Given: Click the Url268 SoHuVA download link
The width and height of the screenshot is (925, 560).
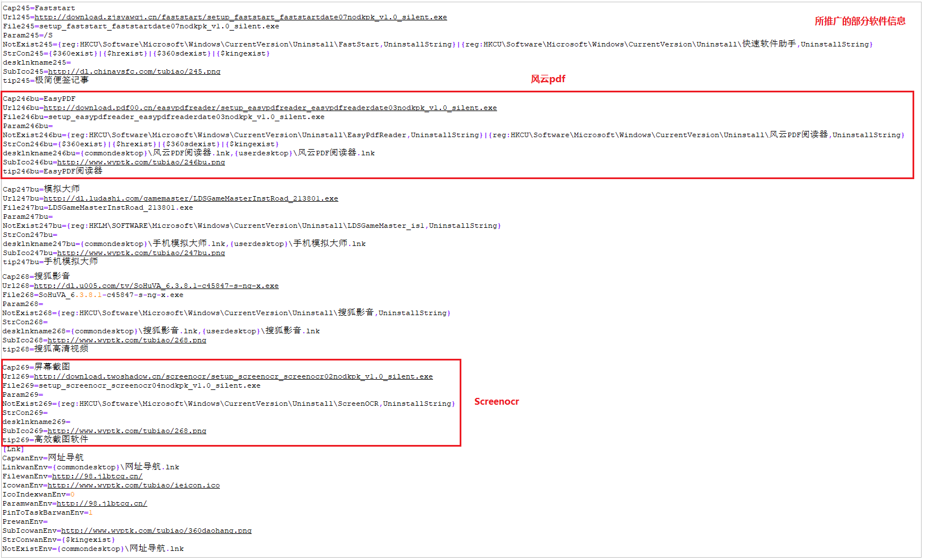Looking at the screenshot, I should (156, 286).
